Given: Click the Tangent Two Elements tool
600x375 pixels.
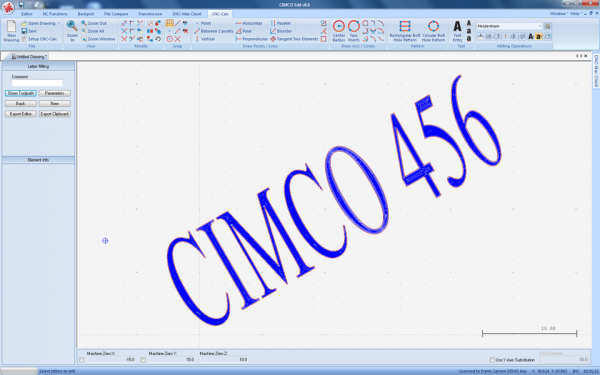Looking at the screenshot, I should (x=294, y=39).
